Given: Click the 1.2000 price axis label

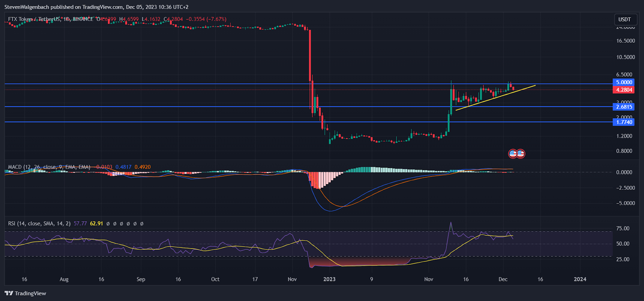Looking at the screenshot, I should [624, 136].
